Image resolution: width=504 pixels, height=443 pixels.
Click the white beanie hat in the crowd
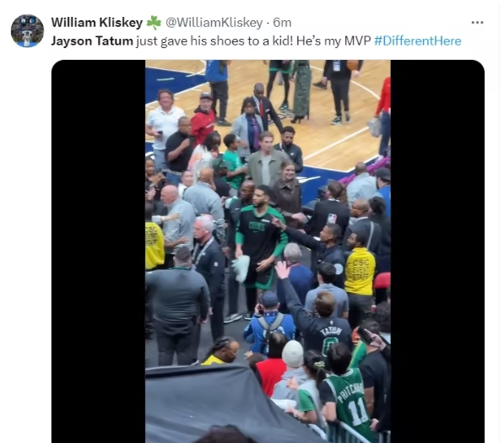pyautogui.click(x=292, y=354)
